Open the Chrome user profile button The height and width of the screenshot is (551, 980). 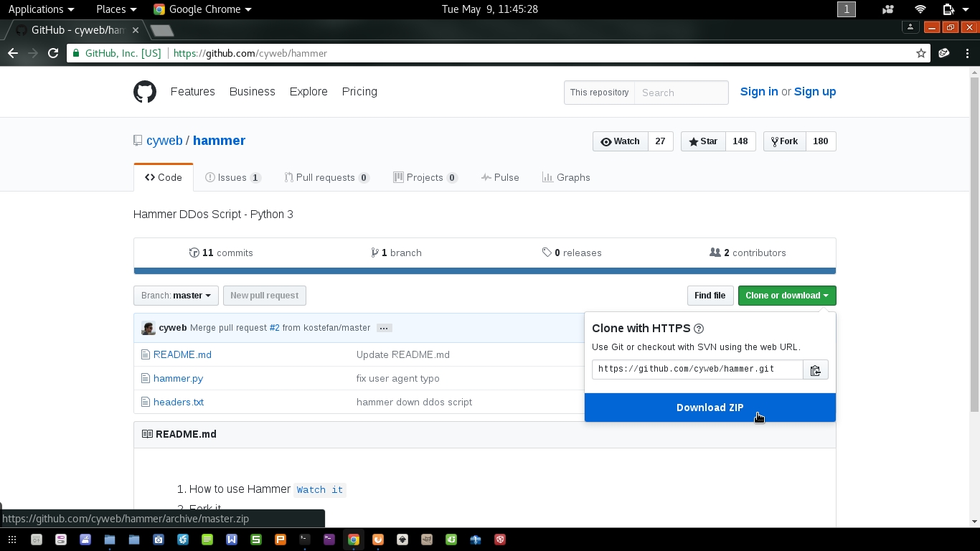910,27
